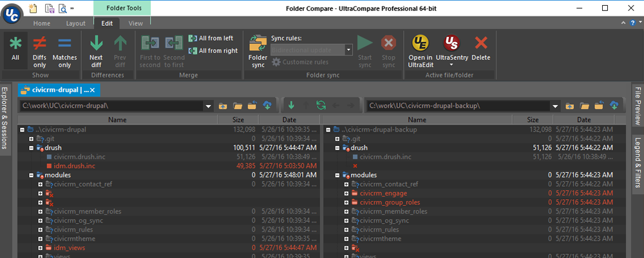Open left folder path dropdown
Screen dimensions: 644x258
tap(207, 105)
